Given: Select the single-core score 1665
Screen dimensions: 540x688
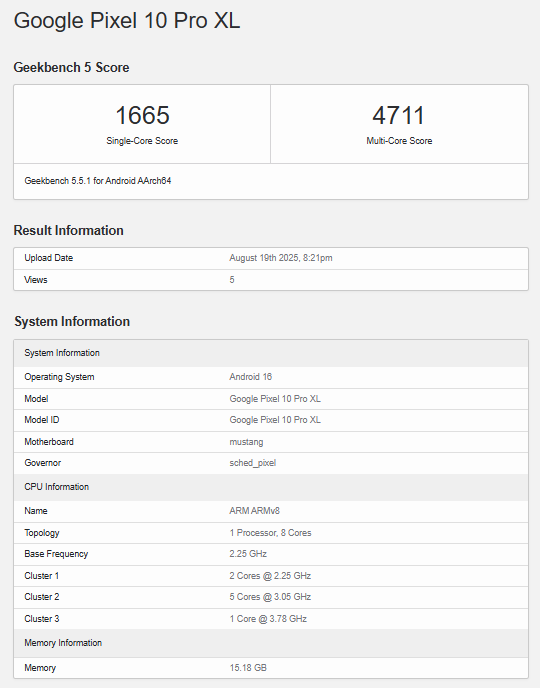Looking at the screenshot, I should pyautogui.click(x=142, y=115).
